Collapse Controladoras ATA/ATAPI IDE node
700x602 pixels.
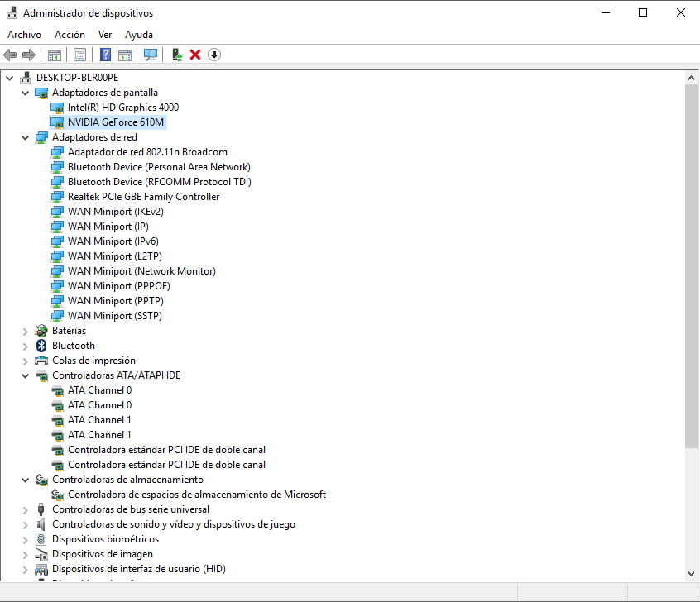25,375
